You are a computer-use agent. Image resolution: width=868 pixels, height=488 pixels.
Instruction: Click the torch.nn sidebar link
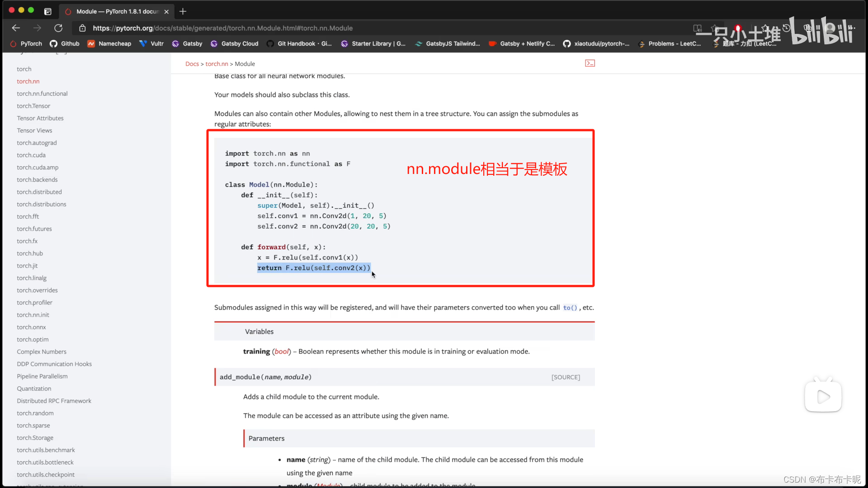[x=28, y=81]
